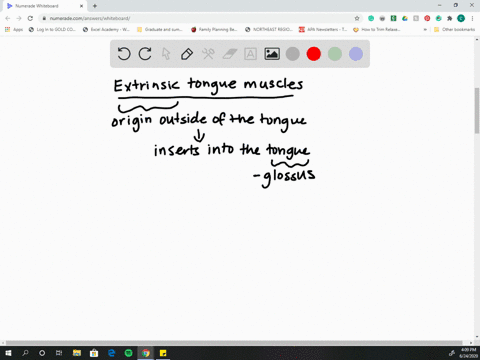Screen dimensions: 480x360
Task: Launch Microsoft Edge from the taskbar
Action: 111,353
